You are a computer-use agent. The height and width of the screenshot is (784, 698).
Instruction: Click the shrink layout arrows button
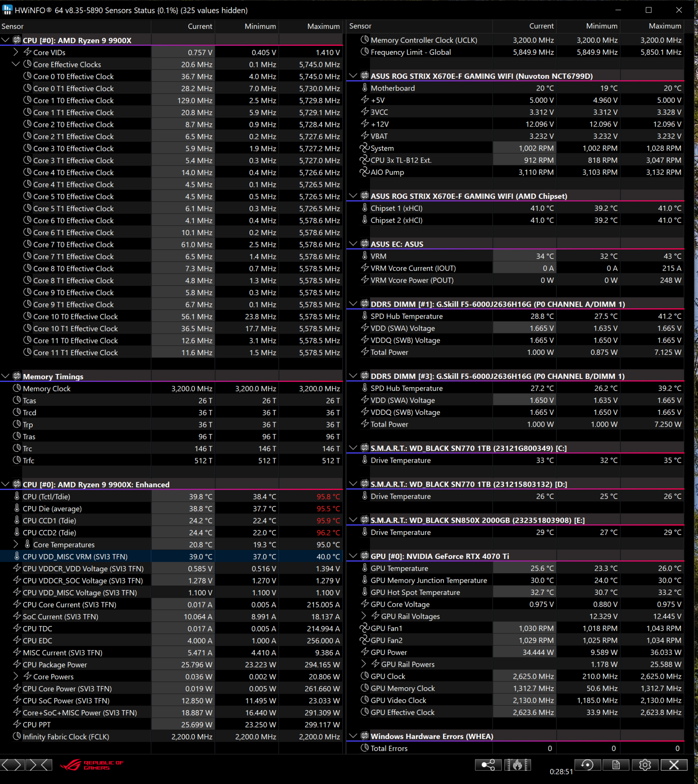tap(40, 765)
